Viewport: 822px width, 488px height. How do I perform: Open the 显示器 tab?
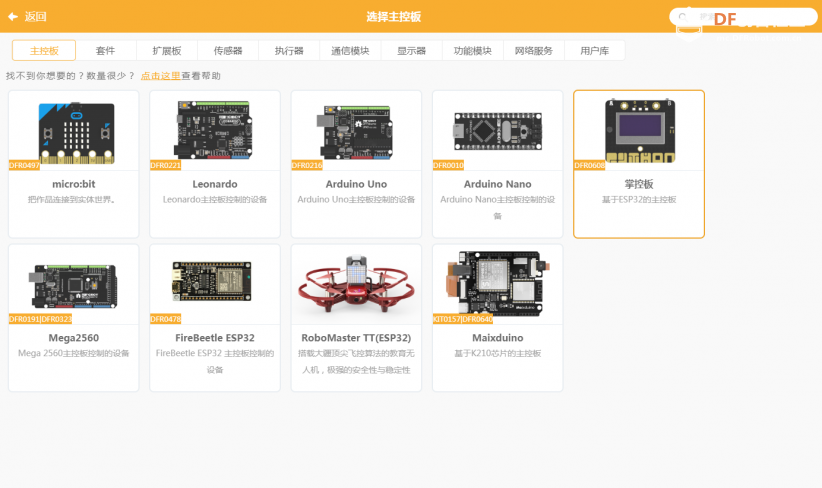tap(412, 51)
